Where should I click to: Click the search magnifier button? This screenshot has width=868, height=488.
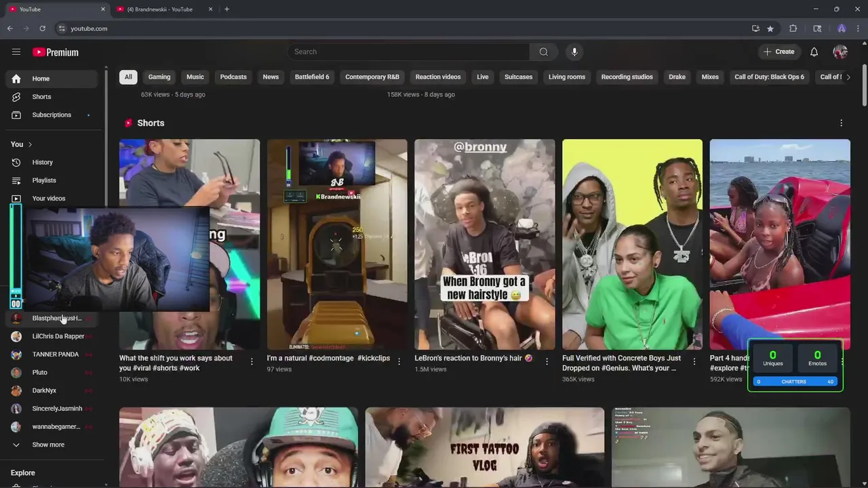tap(544, 52)
